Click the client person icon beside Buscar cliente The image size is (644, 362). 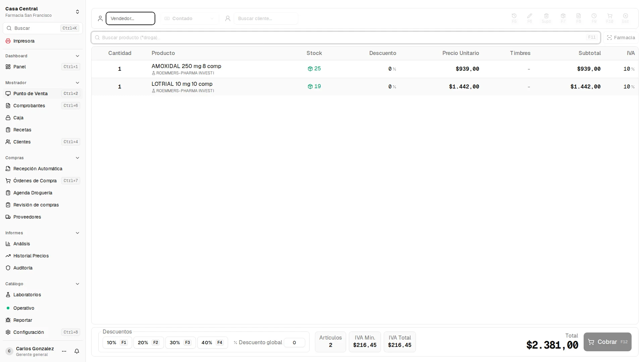point(228,18)
